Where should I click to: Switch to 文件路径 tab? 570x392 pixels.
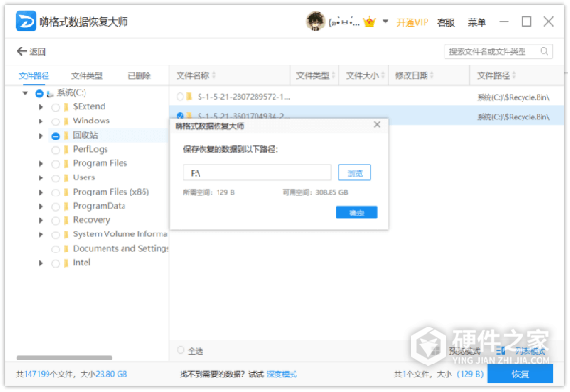click(34, 76)
